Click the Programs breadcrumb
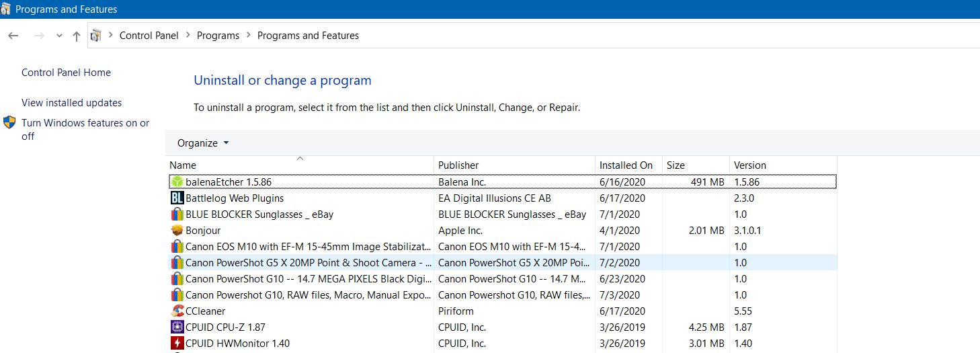This screenshot has height=353, width=980. coord(218,36)
